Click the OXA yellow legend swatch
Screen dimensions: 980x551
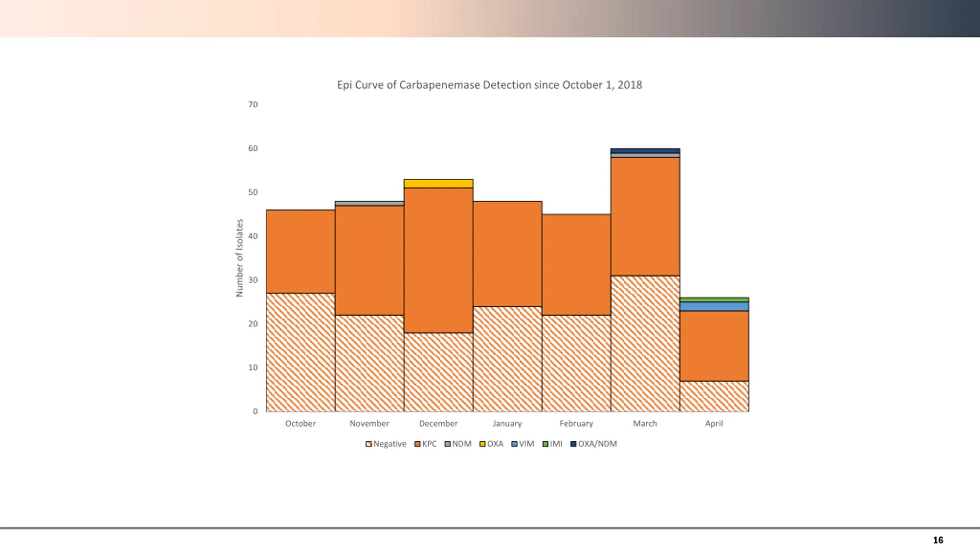click(482, 444)
